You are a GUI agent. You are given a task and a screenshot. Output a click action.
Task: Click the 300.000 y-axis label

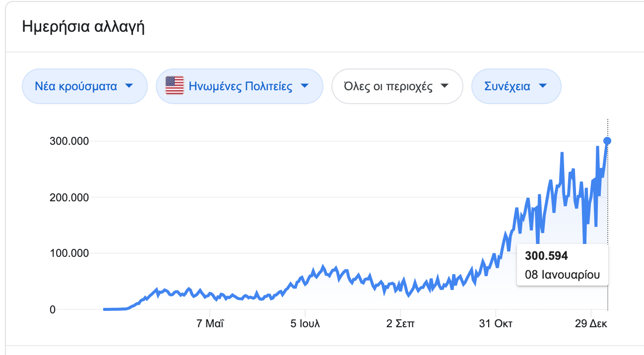pos(70,141)
